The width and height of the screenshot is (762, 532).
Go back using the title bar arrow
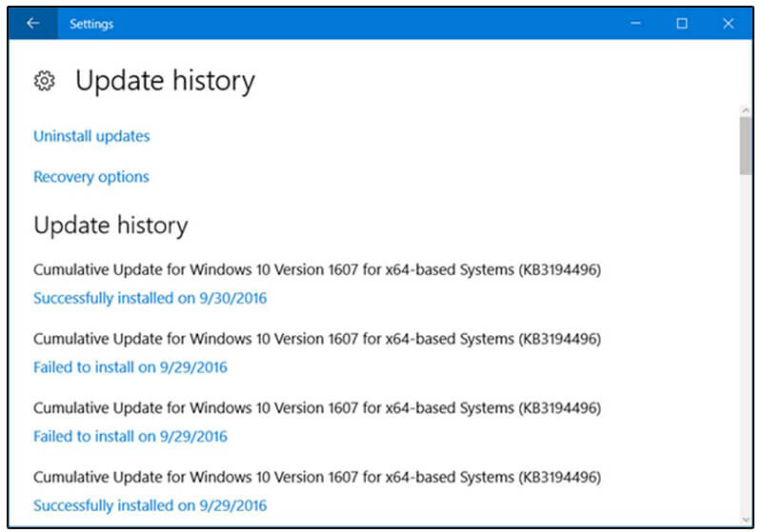pyautogui.click(x=32, y=23)
